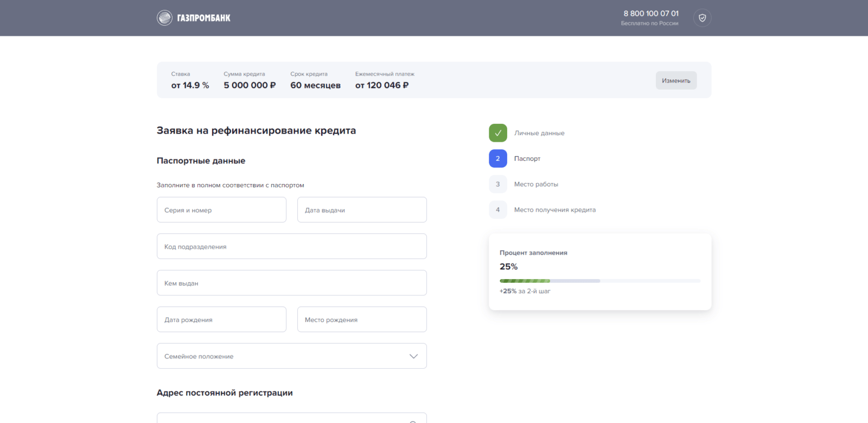Image resolution: width=868 pixels, height=423 pixels.
Task: Click the Паспортные данные heading
Action: (x=201, y=161)
